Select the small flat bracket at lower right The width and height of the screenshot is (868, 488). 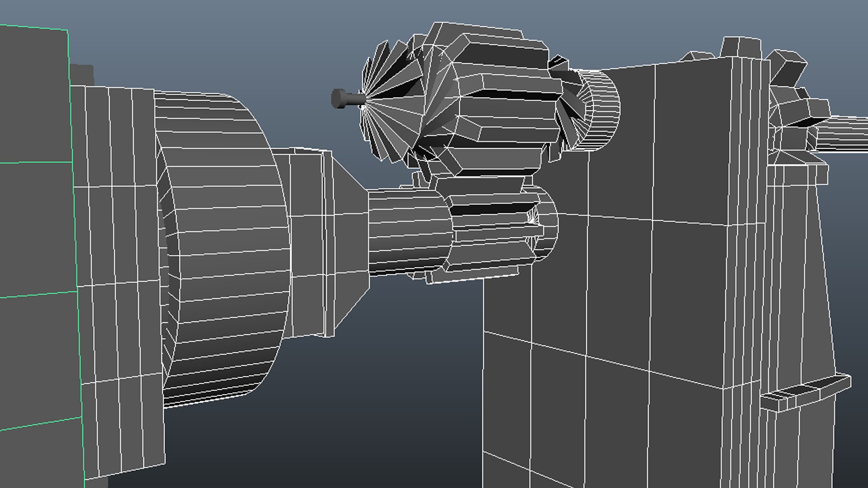(x=806, y=393)
